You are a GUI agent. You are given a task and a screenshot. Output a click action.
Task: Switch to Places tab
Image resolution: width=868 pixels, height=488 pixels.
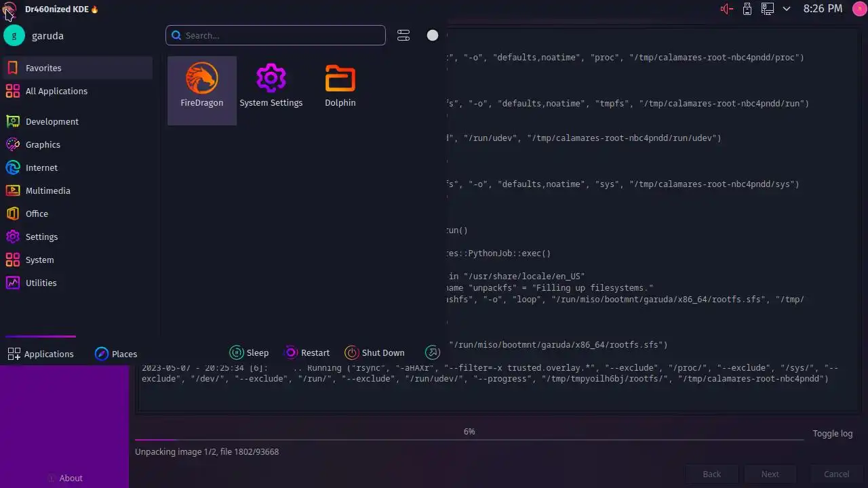coord(116,354)
